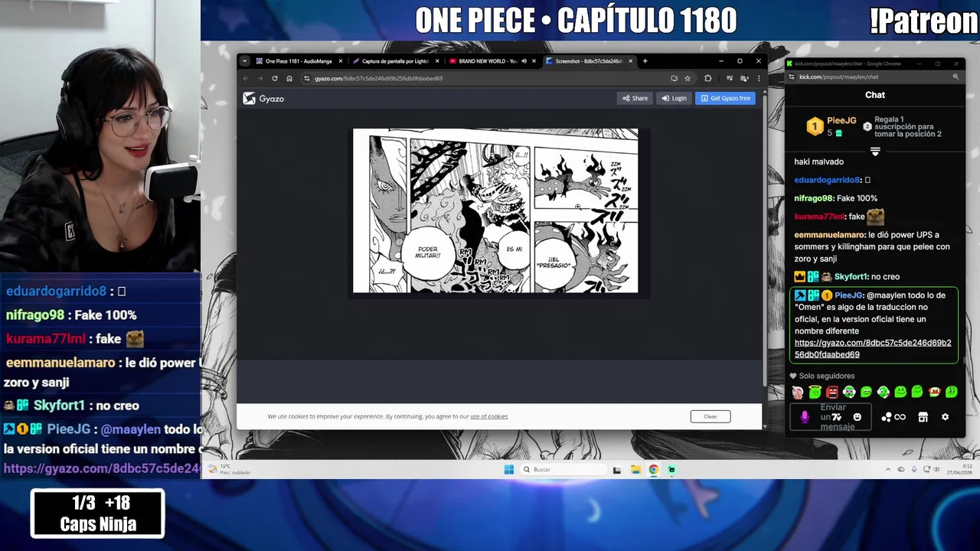Open the manga screenshot image
980x551 pixels.
tap(495, 210)
